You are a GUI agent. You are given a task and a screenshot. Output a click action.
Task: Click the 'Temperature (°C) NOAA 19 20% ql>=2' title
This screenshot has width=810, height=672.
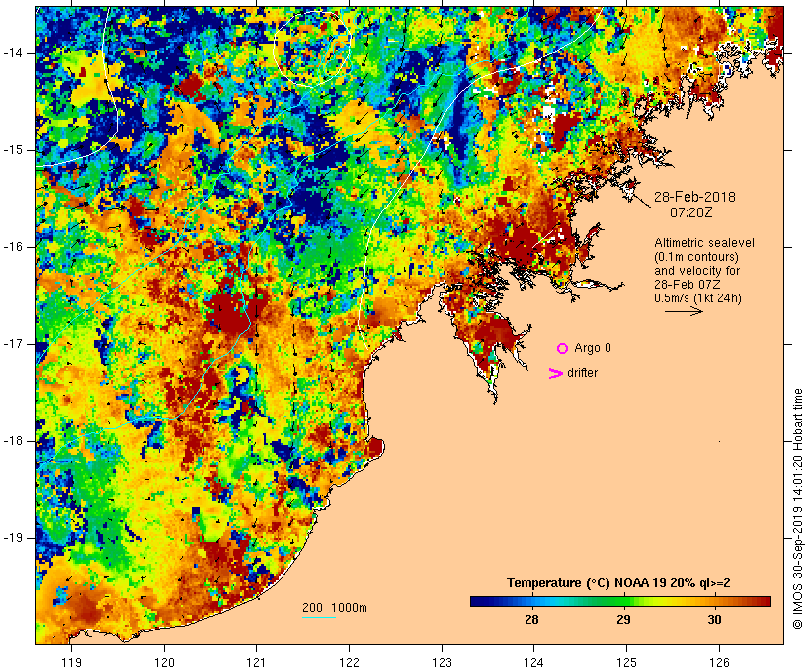point(618,583)
